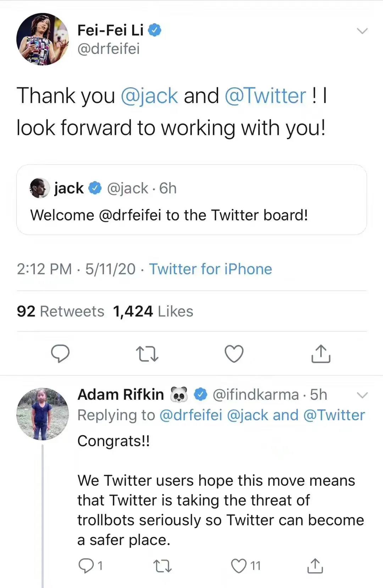Screen dimensions: 383x588
Task: Tap jack's small avatar in quoted tweet
Action: click(39, 188)
